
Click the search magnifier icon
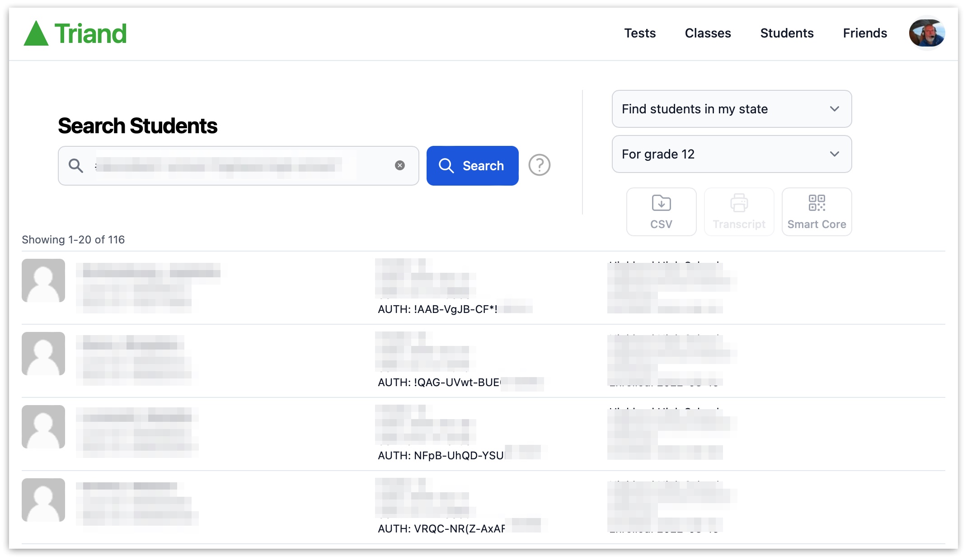(x=75, y=166)
